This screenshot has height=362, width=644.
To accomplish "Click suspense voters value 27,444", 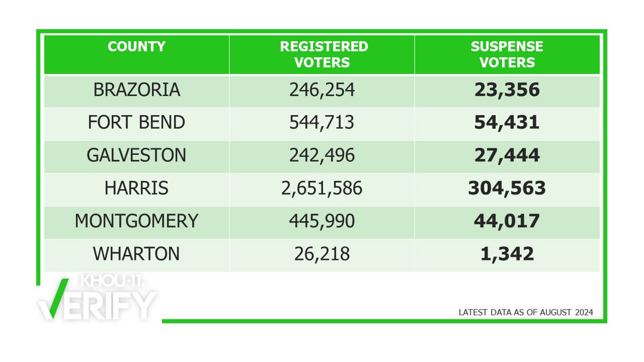I will (x=507, y=155).
